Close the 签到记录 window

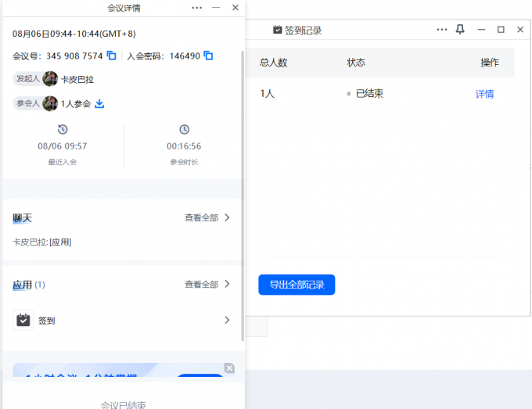pos(520,30)
